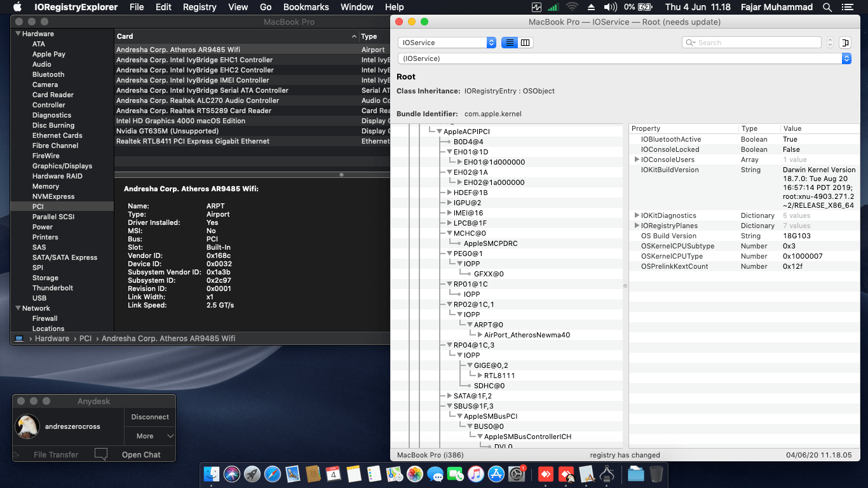This screenshot has height=488, width=868.
Task: Open App Store from the Dock
Action: [x=496, y=474]
